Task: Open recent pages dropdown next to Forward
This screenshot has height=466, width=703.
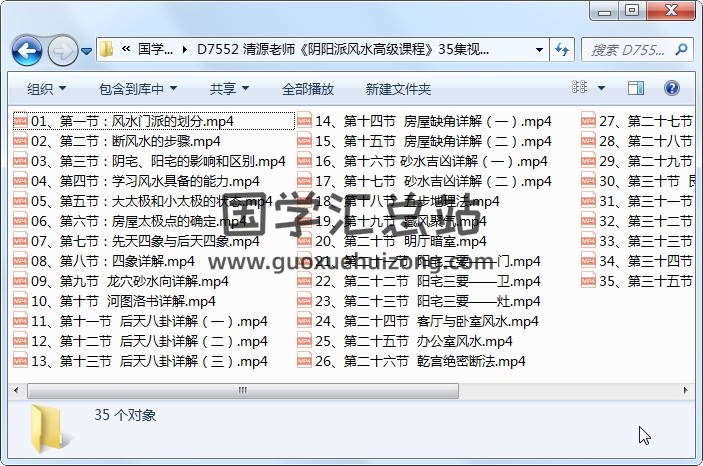Action: (x=87, y=50)
